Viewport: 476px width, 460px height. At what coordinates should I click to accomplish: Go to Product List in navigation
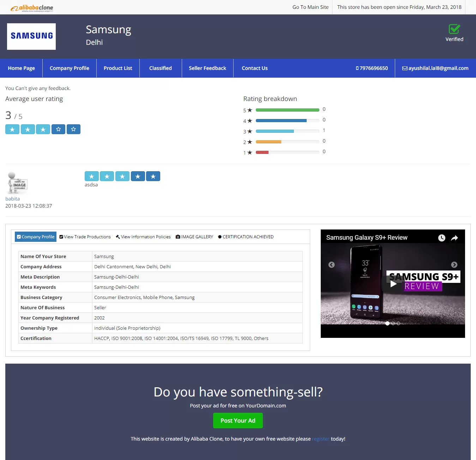[x=118, y=68]
